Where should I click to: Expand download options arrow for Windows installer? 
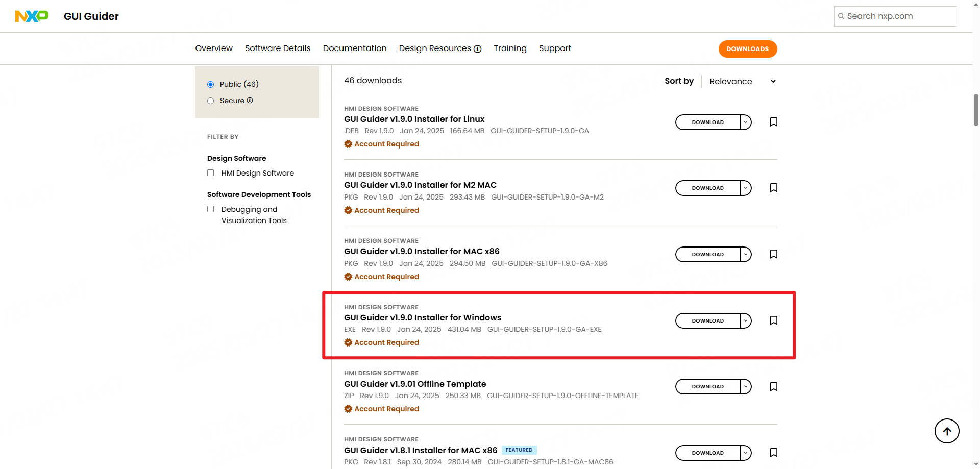tap(746, 320)
